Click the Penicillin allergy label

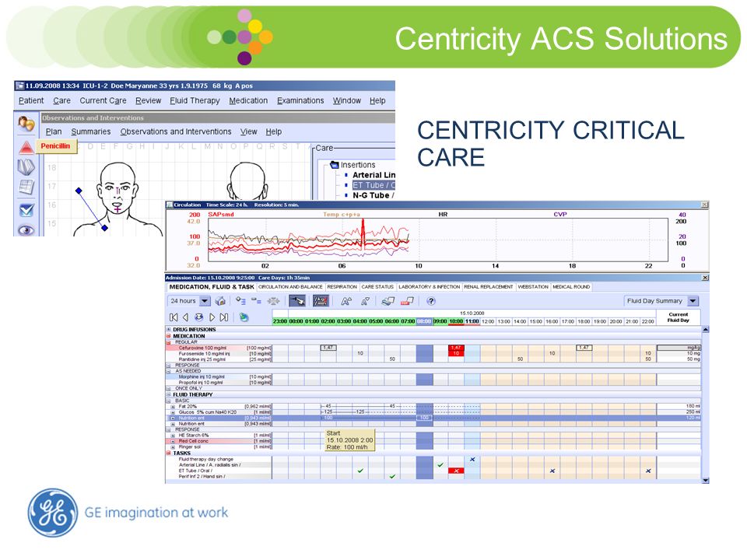56,147
